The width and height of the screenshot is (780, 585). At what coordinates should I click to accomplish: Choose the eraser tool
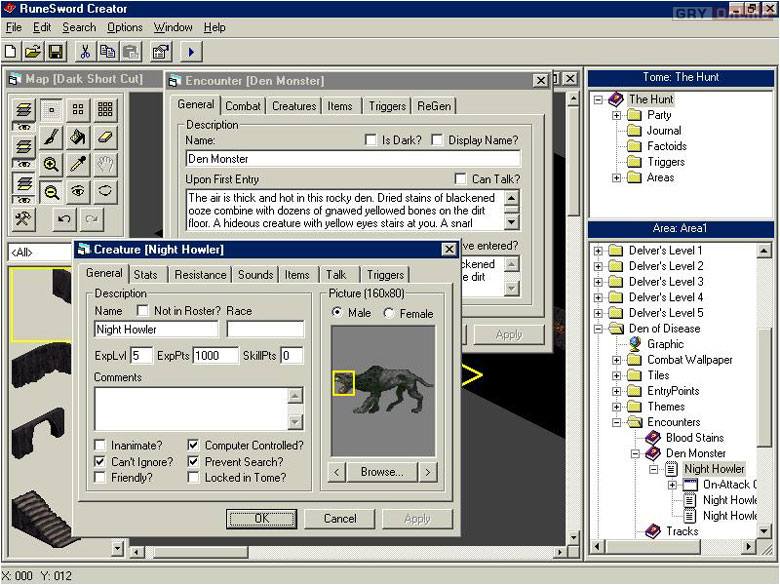pos(105,137)
